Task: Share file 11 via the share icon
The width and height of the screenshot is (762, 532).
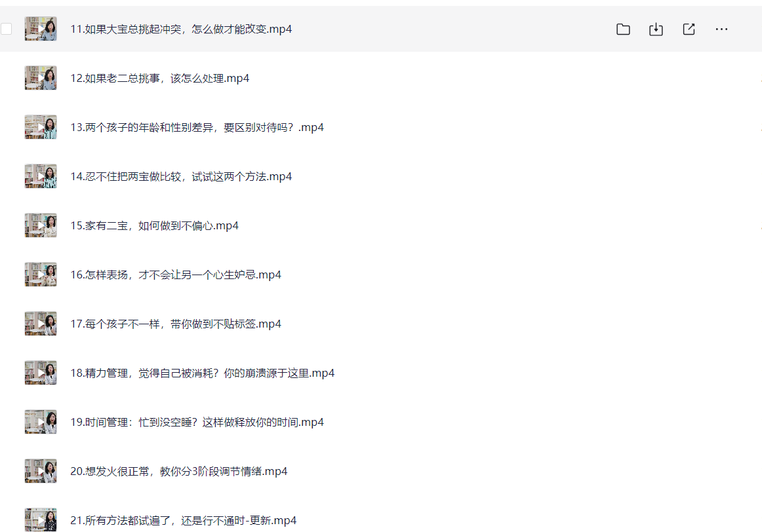Action: (689, 29)
